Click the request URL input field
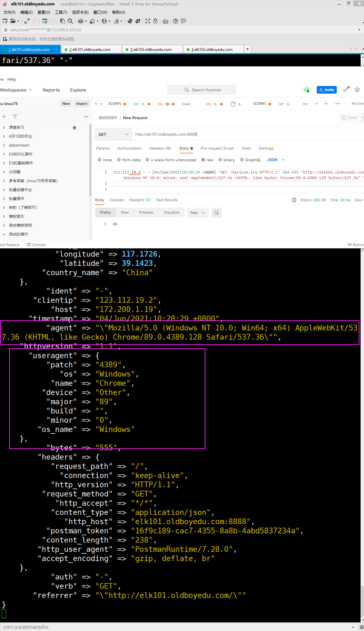Screen dimensions: 364x631 tap(248, 134)
